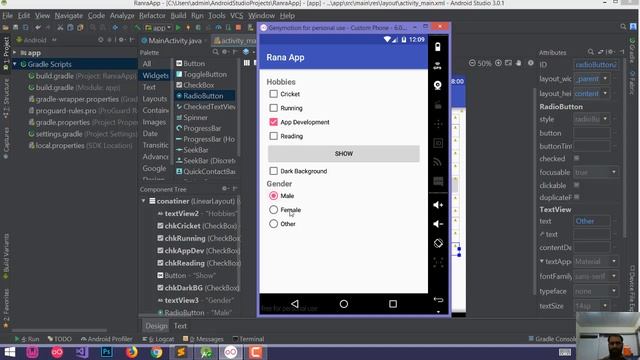Tap the Android home navigation button
The height and width of the screenshot is (360, 640).
(344, 304)
